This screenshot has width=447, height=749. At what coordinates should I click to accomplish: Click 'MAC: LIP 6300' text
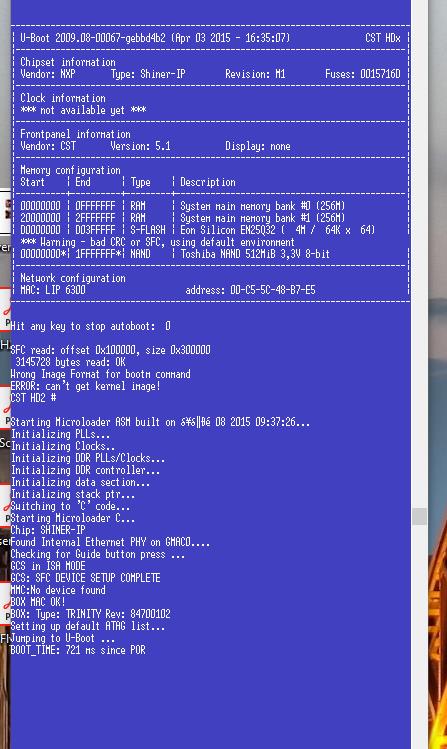click(53, 290)
